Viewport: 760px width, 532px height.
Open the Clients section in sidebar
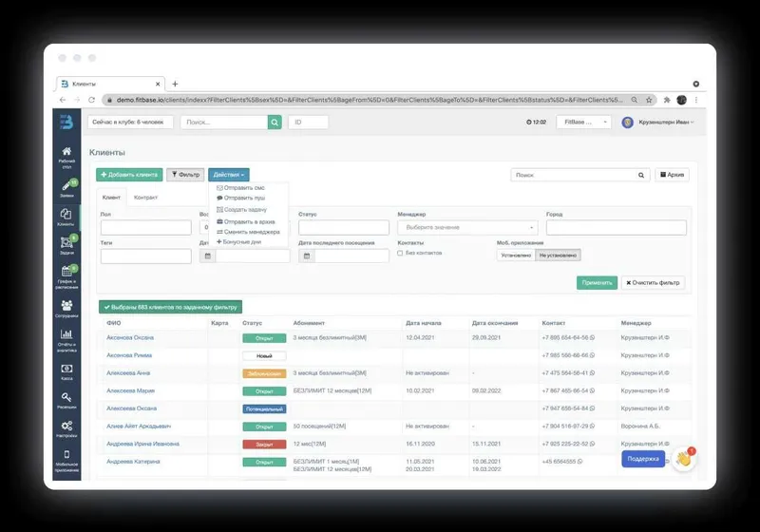[66, 218]
